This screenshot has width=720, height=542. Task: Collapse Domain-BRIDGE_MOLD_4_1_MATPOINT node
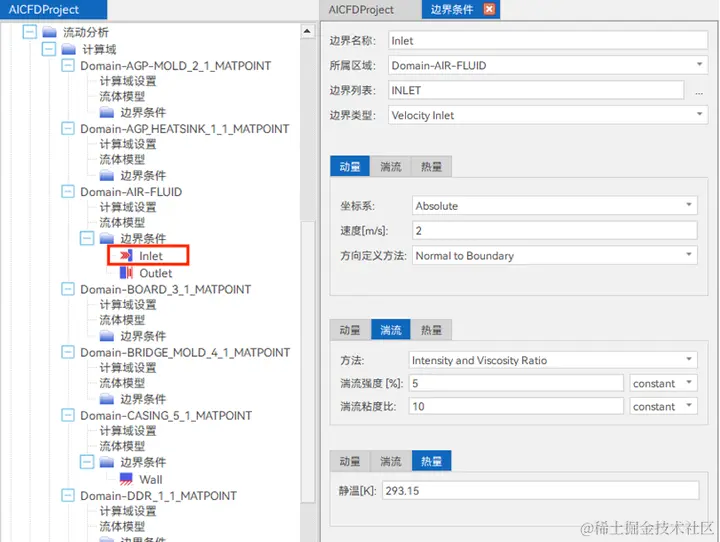click(68, 352)
